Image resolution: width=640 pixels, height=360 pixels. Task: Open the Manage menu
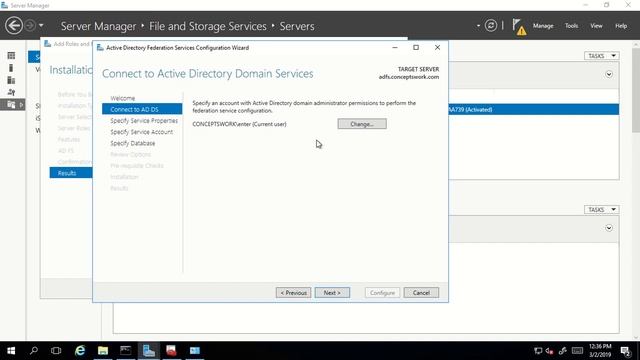(x=543, y=26)
